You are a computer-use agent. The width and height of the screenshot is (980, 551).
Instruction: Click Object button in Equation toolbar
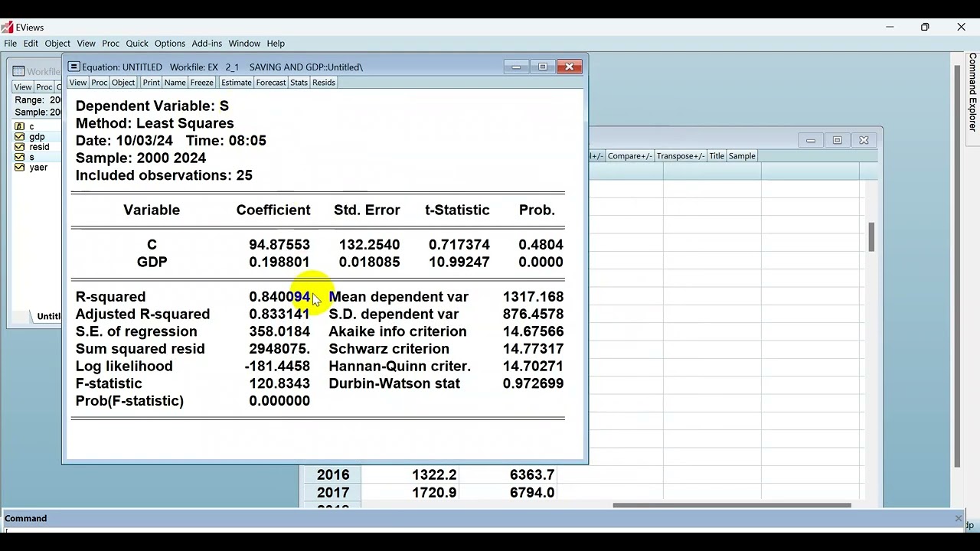pyautogui.click(x=123, y=83)
